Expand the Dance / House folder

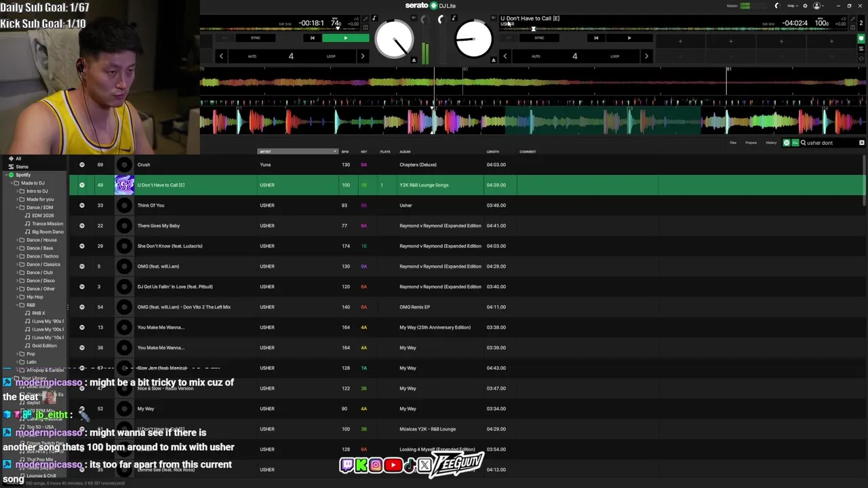point(17,240)
